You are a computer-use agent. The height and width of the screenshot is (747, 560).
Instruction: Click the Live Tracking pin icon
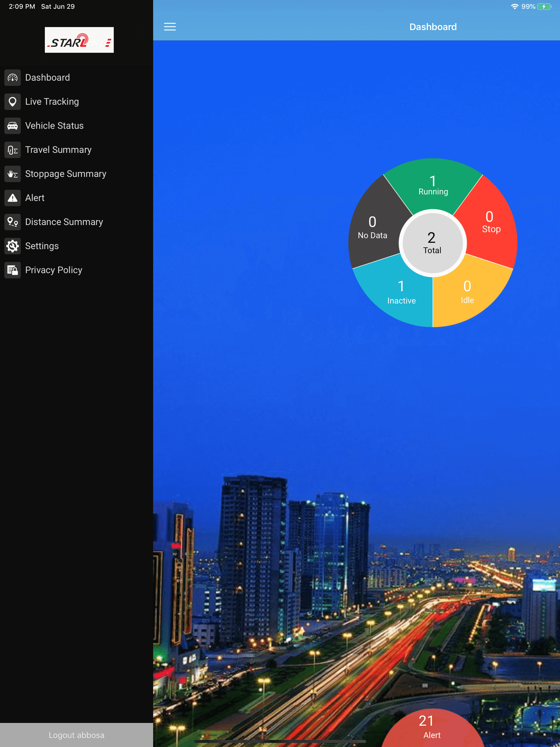point(13,102)
